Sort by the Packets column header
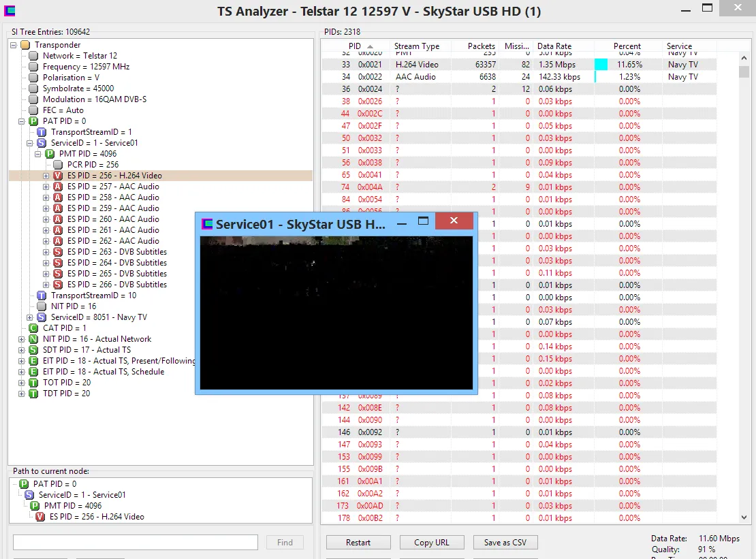Screen dimensions: 756x559 (x=481, y=46)
